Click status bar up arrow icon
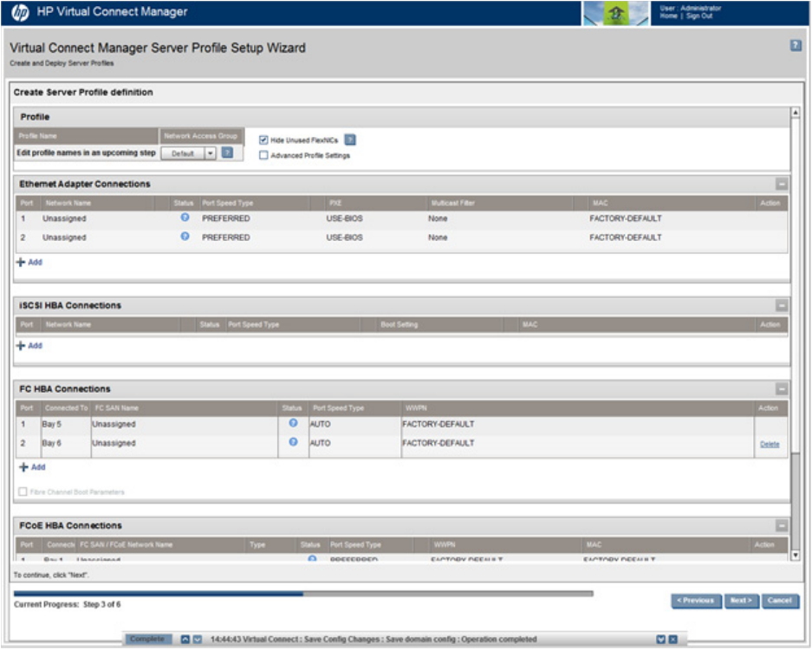The image size is (812, 650). 185,640
